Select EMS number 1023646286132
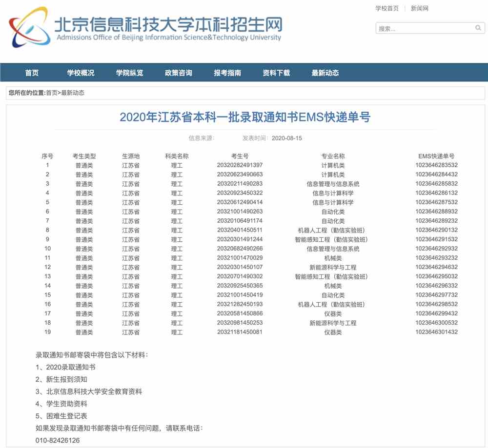488x448 pixels. [436, 193]
